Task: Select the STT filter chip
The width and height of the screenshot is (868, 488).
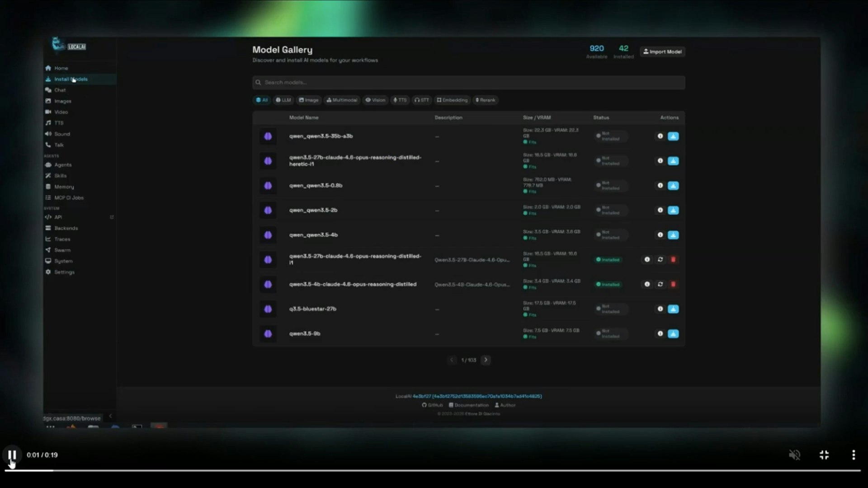Action: tap(422, 100)
